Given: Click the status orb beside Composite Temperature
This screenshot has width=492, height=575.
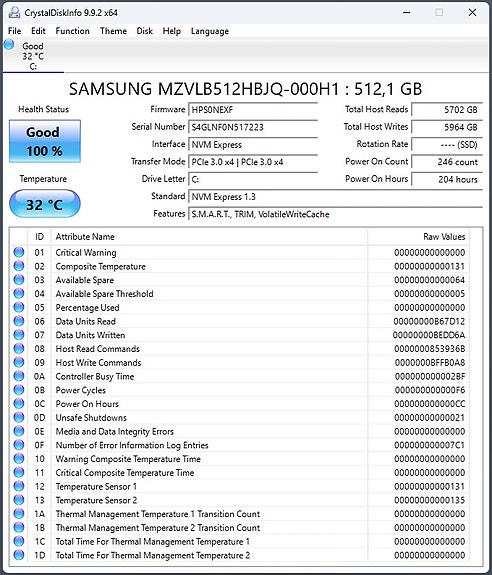Looking at the screenshot, I should click(19, 266).
